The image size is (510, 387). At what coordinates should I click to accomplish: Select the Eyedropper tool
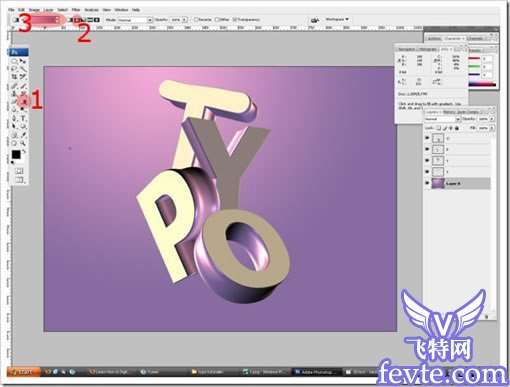pos(23,135)
